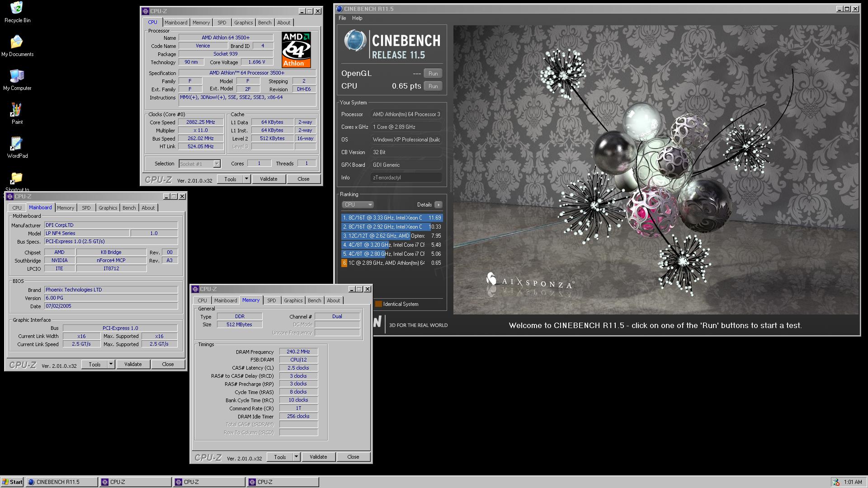Click Close button in CPU-Z Memory window
The width and height of the screenshot is (868, 488).
coord(353,457)
